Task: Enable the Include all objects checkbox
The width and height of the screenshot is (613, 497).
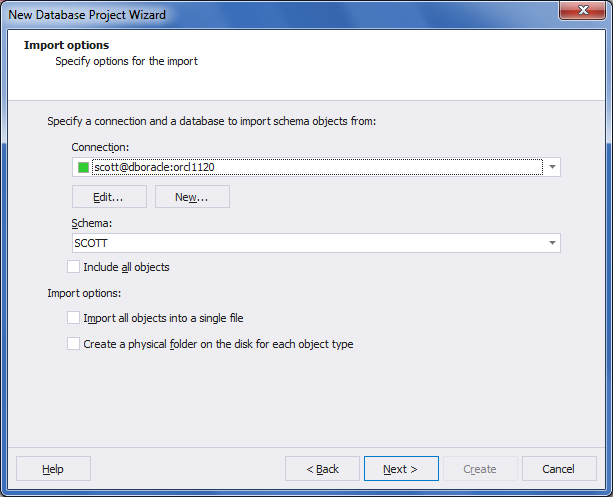Action: click(x=74, y=267)
